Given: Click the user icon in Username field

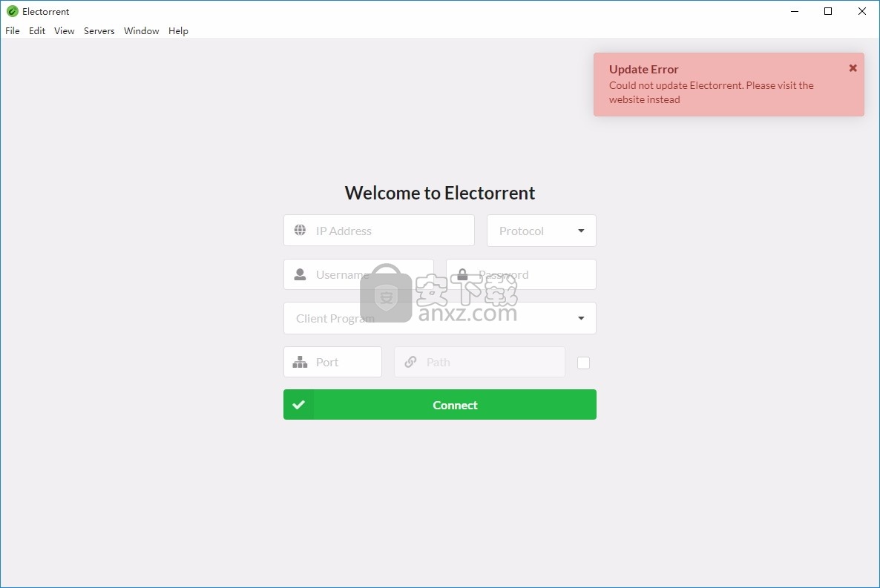Looking at the screenshot, I should coord(301,274).
